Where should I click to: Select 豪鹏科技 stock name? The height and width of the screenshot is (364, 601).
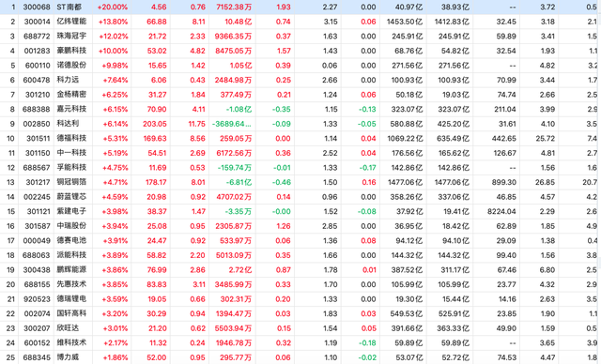(x=71, y=51)
